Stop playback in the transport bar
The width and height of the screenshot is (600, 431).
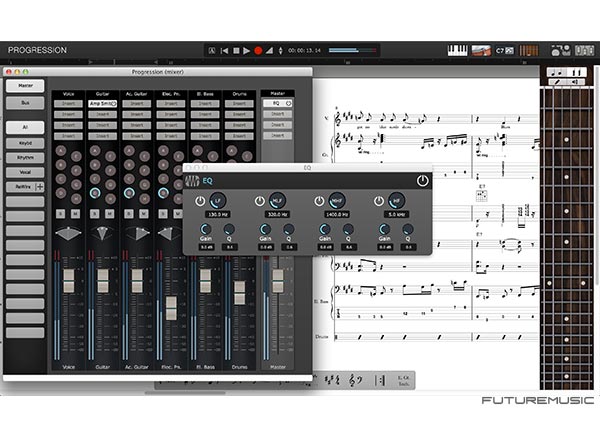pos(236,51)
